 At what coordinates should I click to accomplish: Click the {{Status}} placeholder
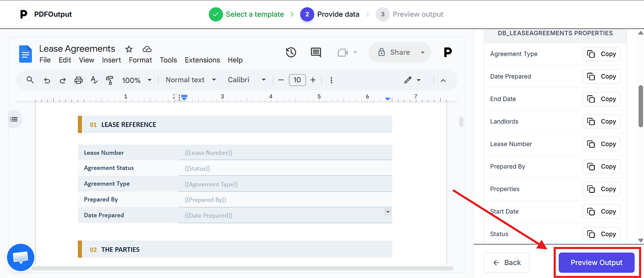click(x=197, y=168)
